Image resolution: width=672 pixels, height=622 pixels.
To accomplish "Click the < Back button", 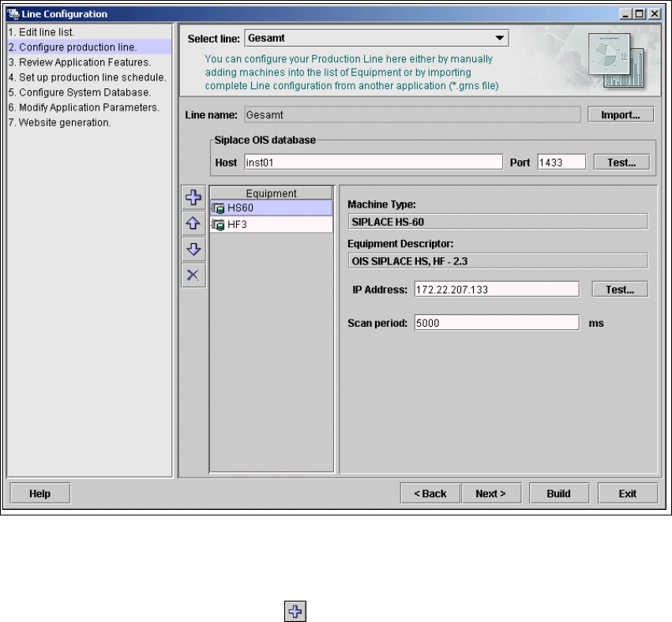I will [x=430, y=493].
